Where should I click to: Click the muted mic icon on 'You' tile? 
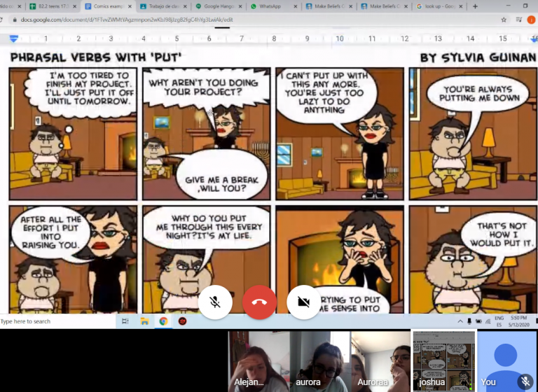click(x=525, y=381)
